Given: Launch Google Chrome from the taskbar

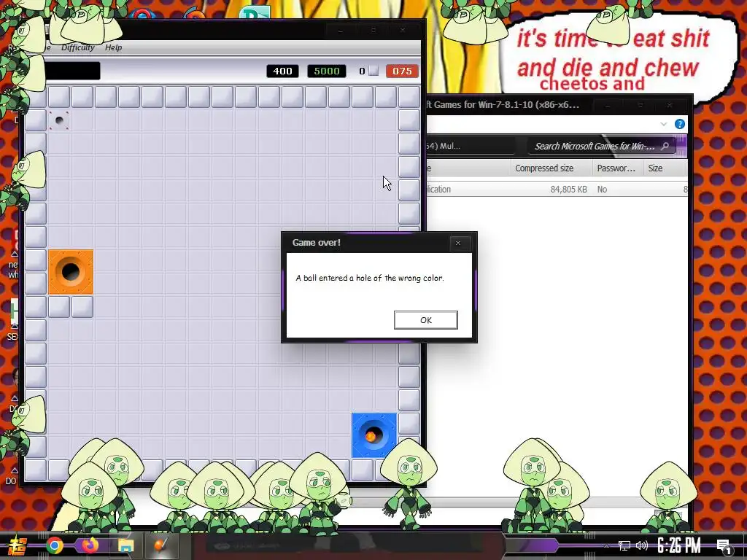Looking at the screenshot, I should pos(55,545).
